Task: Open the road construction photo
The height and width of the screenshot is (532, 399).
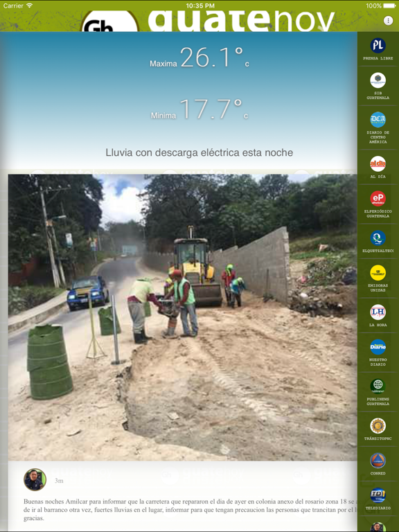Action: click(x=183, y=317)
